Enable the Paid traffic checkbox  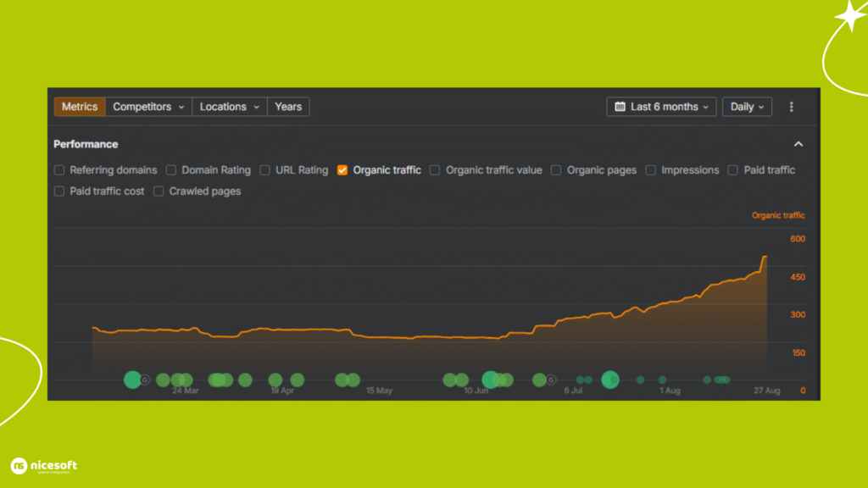(733, 169)
